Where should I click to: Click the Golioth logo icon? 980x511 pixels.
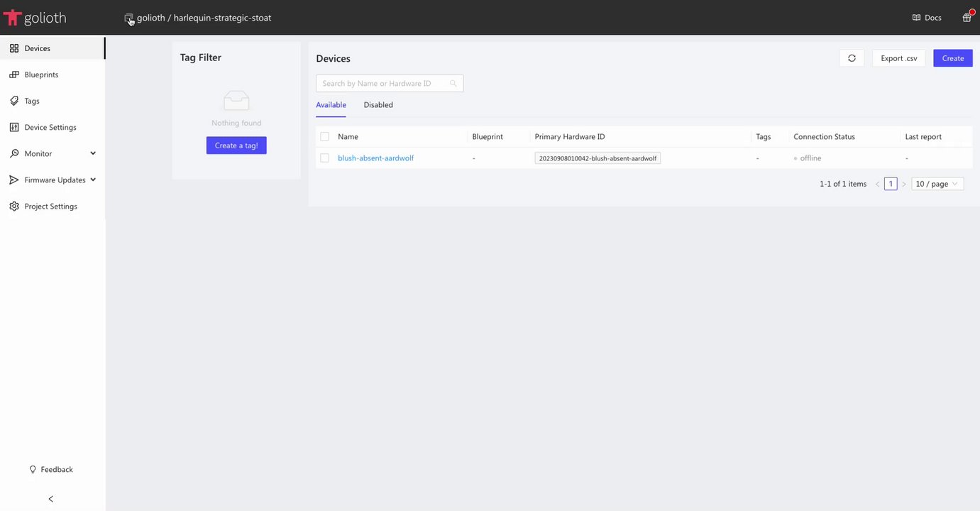tap(12, 18)
